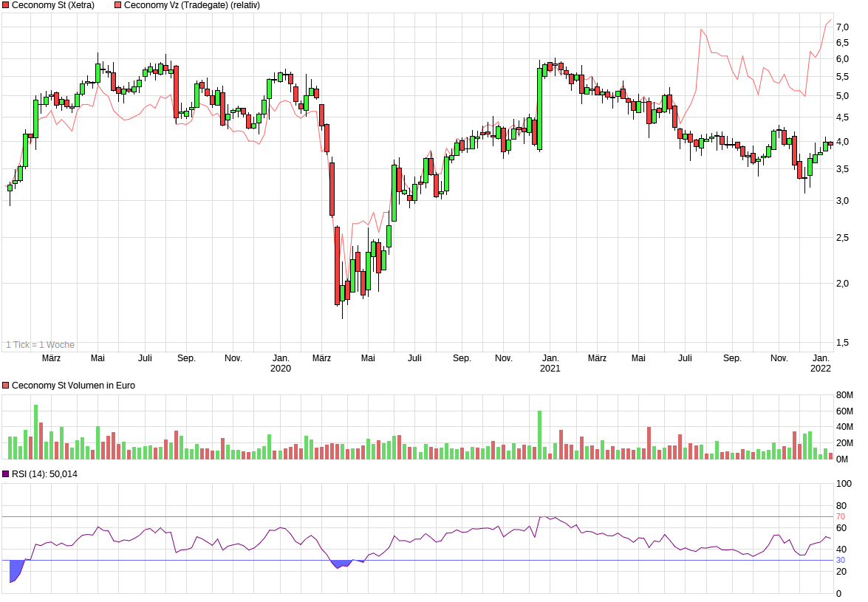Click the '1 Tick = 1 Woche' annotation

pos(40,343)
